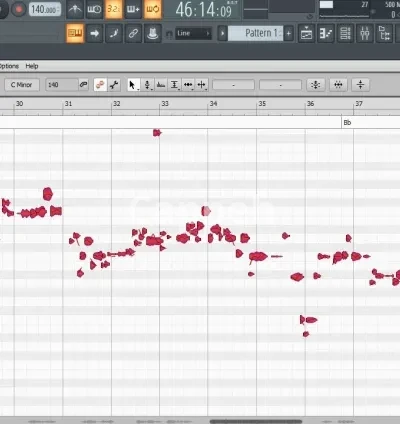Open the Playlist view icon
The height and width of the screenshot is (424, 400).
[x=306, y=33]
